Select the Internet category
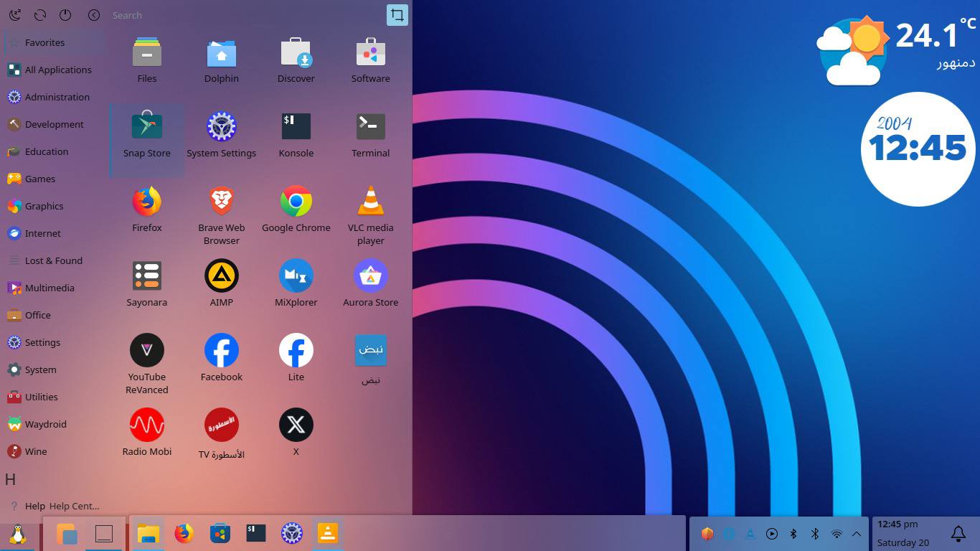 click(x=54, y=233)
